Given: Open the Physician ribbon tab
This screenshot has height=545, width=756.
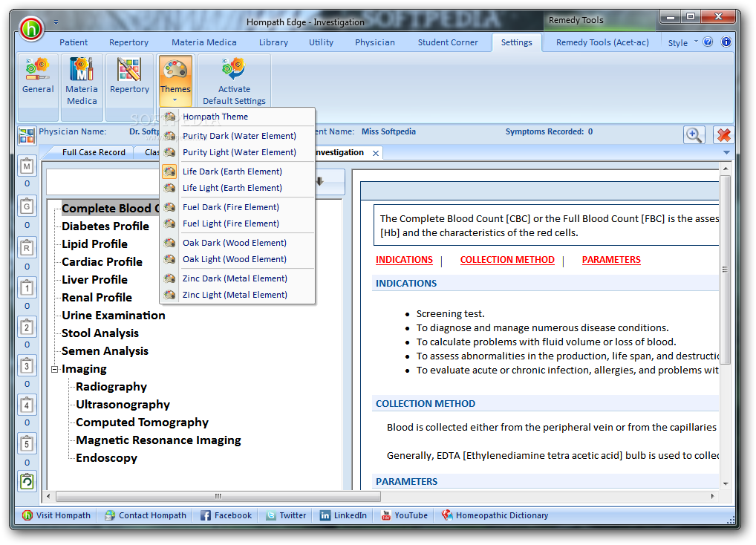Looking at the screenshot, I should [x=374, y=42].
